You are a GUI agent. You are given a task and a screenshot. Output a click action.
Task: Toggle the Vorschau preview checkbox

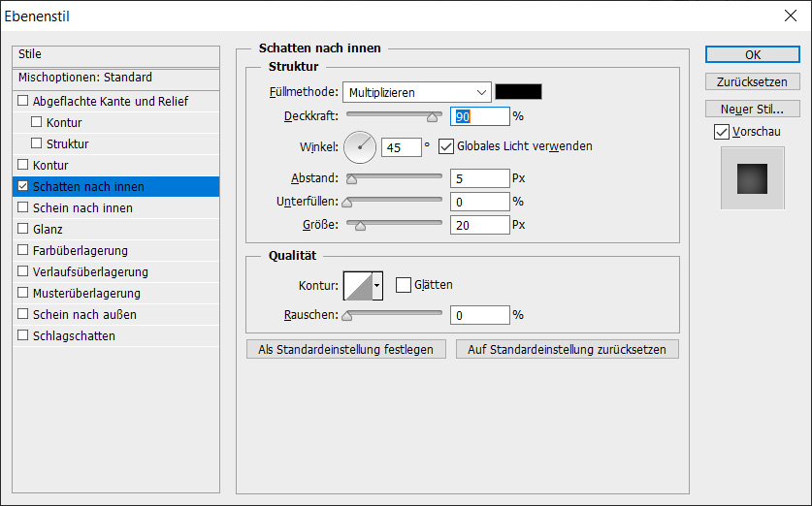tap(721, 131)
